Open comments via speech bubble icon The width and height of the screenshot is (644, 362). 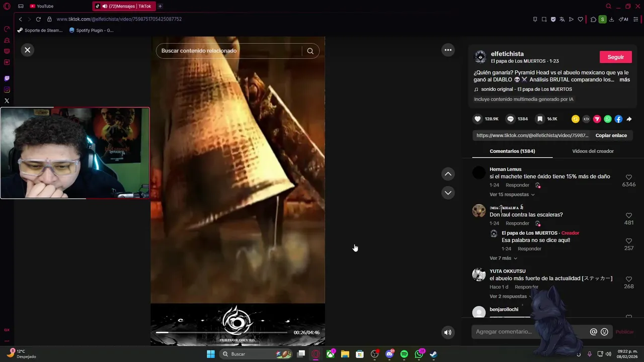(511, 119)
